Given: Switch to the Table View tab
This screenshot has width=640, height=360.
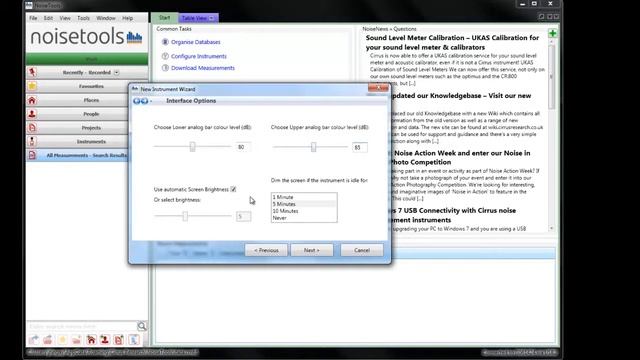Looking at the screenshot, I should [194, 18].
